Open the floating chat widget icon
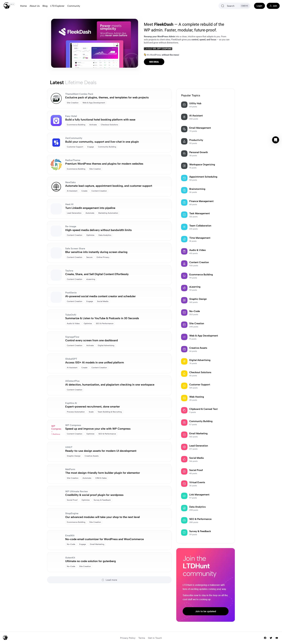Image resolution: width=282 pixels, height=644 pixels. click(x=275, y=140)
